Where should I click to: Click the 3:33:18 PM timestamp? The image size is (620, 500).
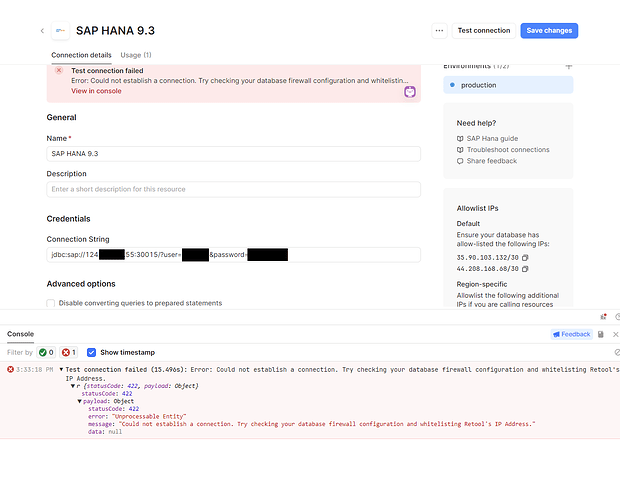click(x=34, y=370)
